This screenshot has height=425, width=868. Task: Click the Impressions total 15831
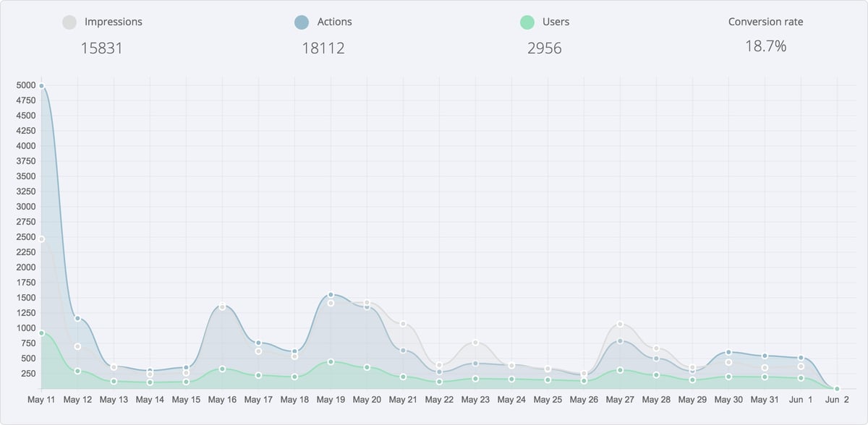pos(101,48)
